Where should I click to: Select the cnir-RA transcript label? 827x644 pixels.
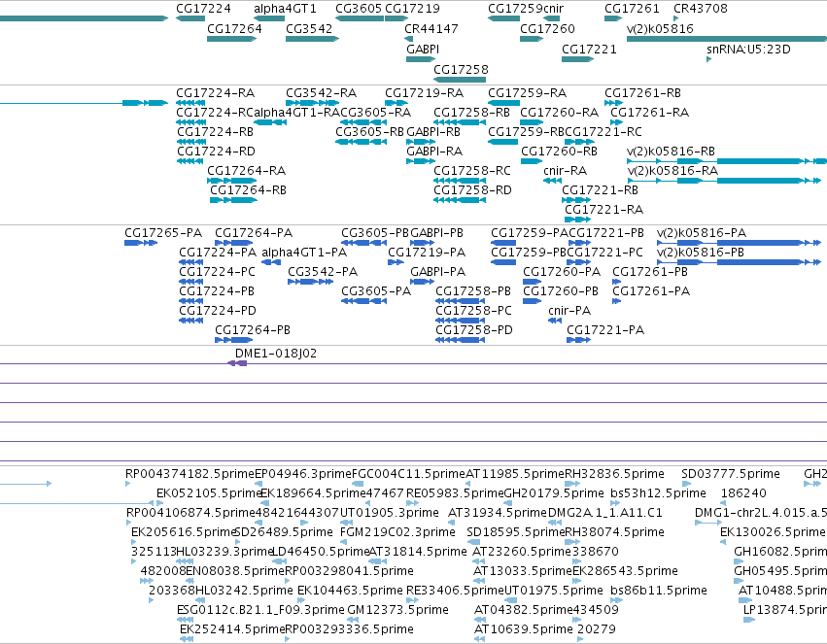pos(565,171)
